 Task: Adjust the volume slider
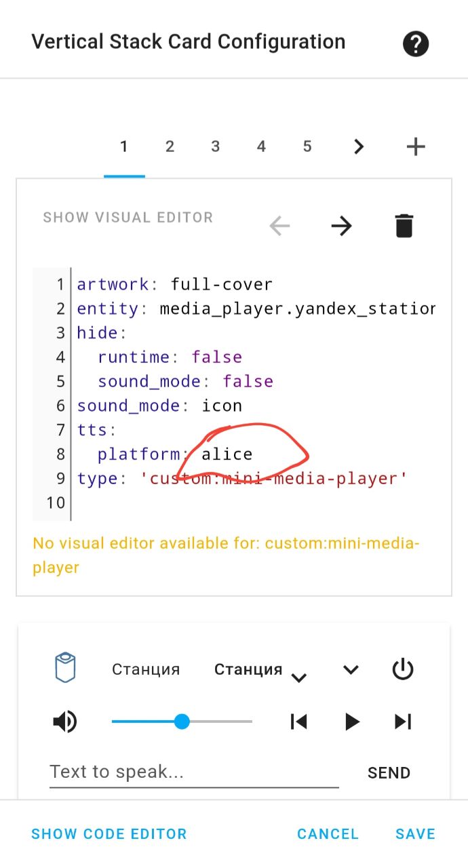(x=182, y=722)
